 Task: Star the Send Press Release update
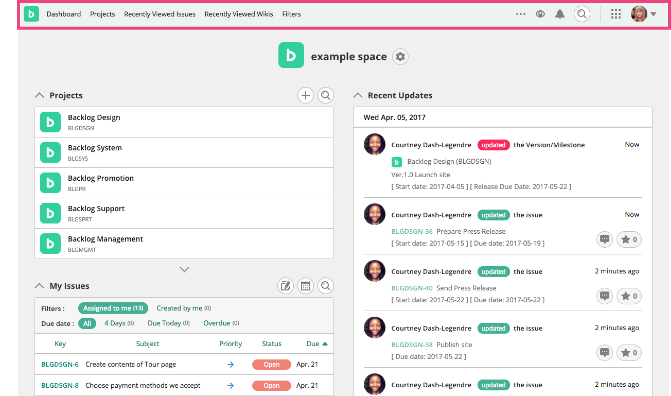pos(629,296)
